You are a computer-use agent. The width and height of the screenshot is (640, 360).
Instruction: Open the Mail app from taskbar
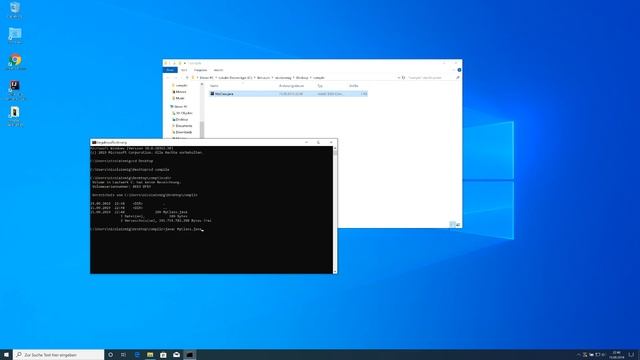tap(176, 355)
